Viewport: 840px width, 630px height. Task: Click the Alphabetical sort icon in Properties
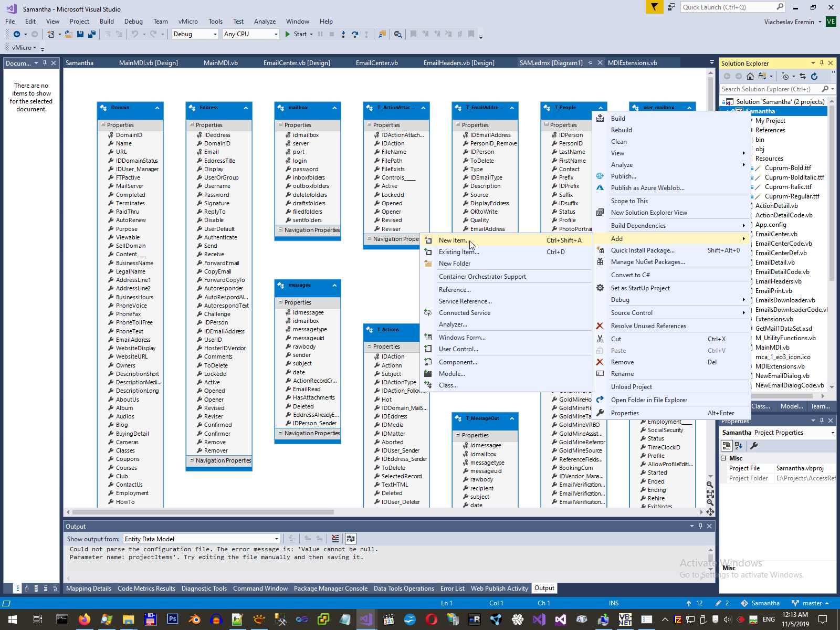click(739, 446)
